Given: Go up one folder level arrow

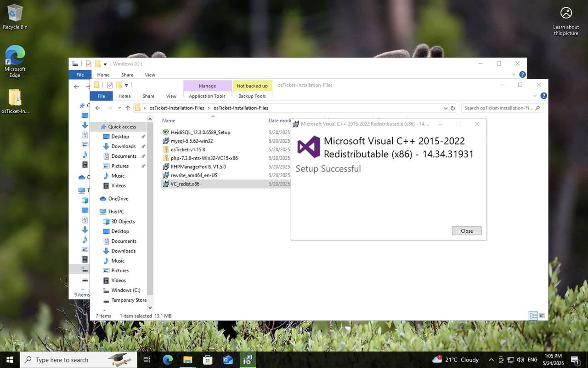Looking at the screenshot, I should pos(128,108).
